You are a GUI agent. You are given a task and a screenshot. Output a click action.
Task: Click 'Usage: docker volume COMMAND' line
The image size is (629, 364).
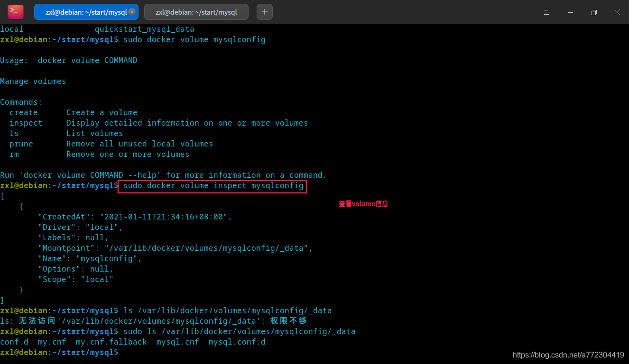tap(69, 61)
